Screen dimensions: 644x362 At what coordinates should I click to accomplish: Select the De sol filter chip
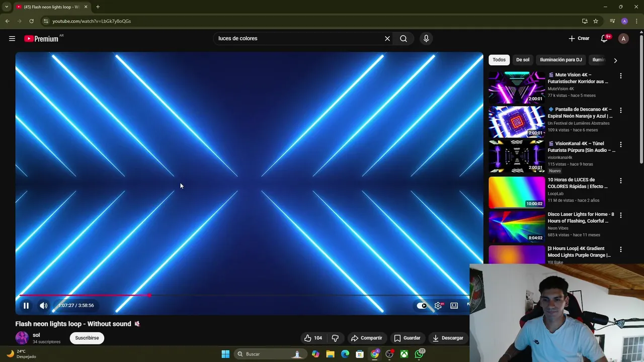point(523,60)
